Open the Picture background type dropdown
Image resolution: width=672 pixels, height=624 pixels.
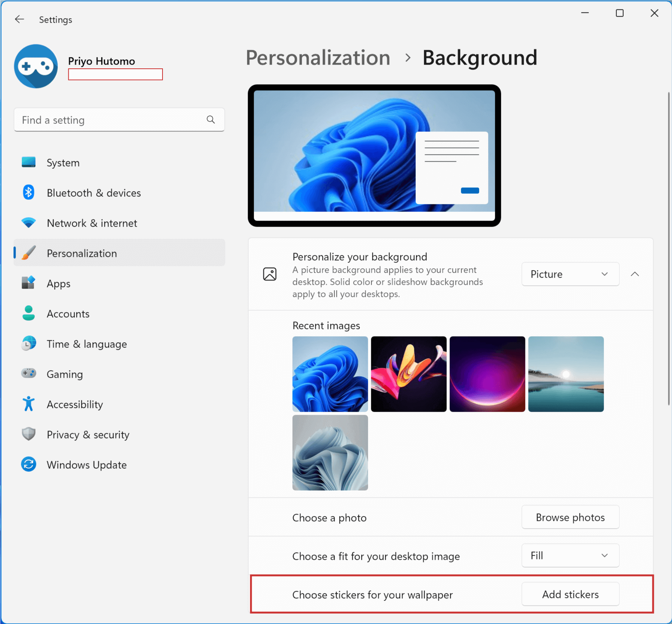click(x=570, y=274)
